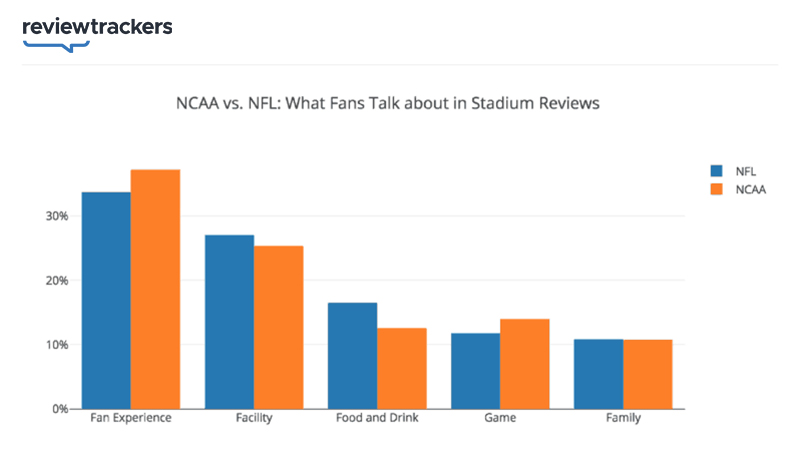Click the NFL Game bar
Screen dimensions: 800x457
[475, 371]
